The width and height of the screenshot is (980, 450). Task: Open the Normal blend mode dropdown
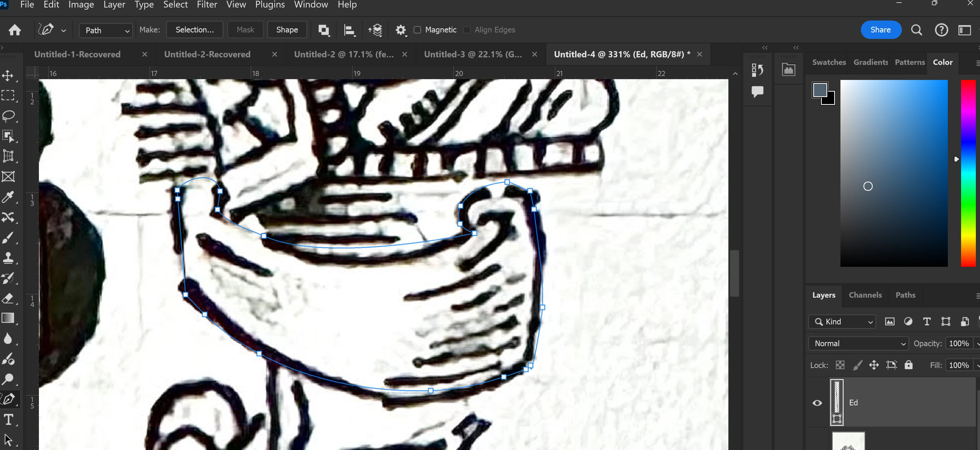pos(858,343)
